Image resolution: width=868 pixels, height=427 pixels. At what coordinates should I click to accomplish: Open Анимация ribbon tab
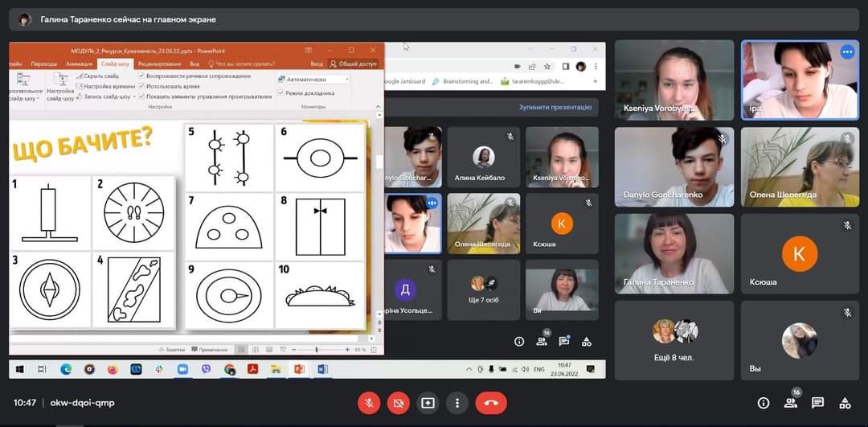pyautogui.click(x=79, y=64)
